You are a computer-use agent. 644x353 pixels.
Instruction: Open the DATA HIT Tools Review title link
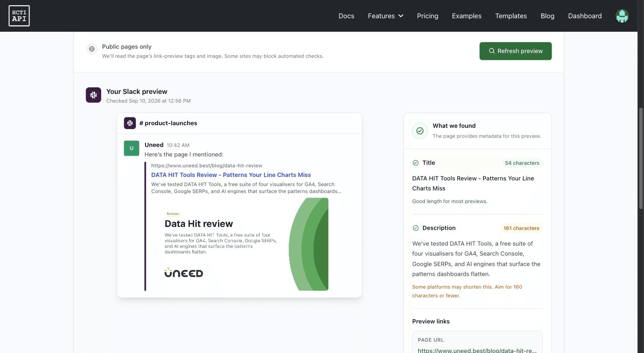pos(231,175)
